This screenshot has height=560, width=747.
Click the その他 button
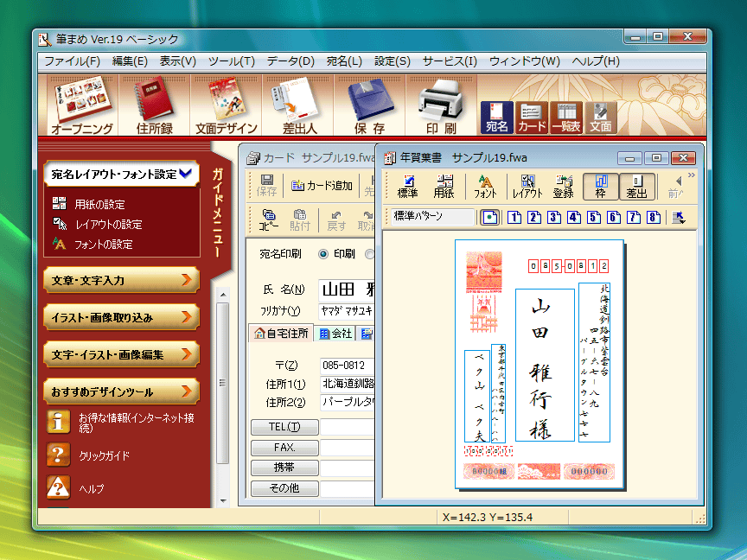284,488
